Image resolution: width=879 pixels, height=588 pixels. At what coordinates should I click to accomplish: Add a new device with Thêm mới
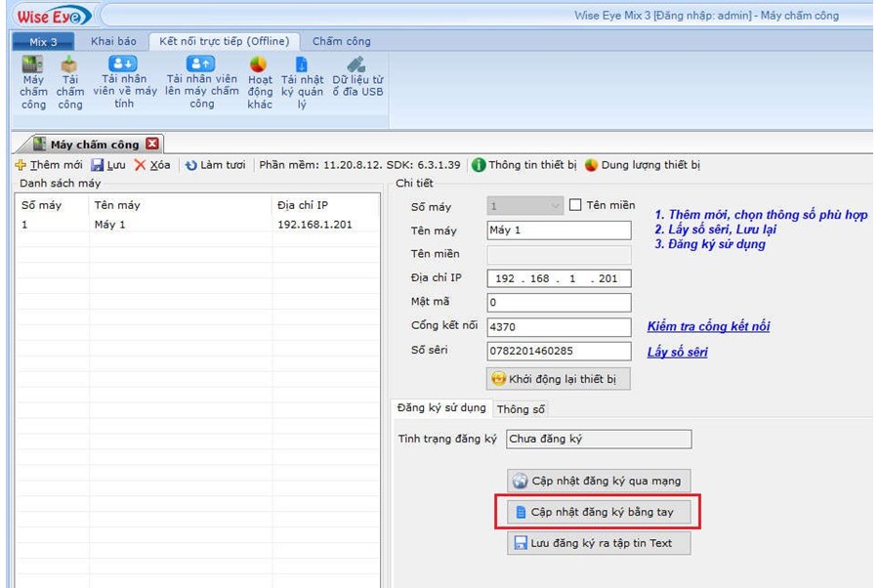[49, 165]
